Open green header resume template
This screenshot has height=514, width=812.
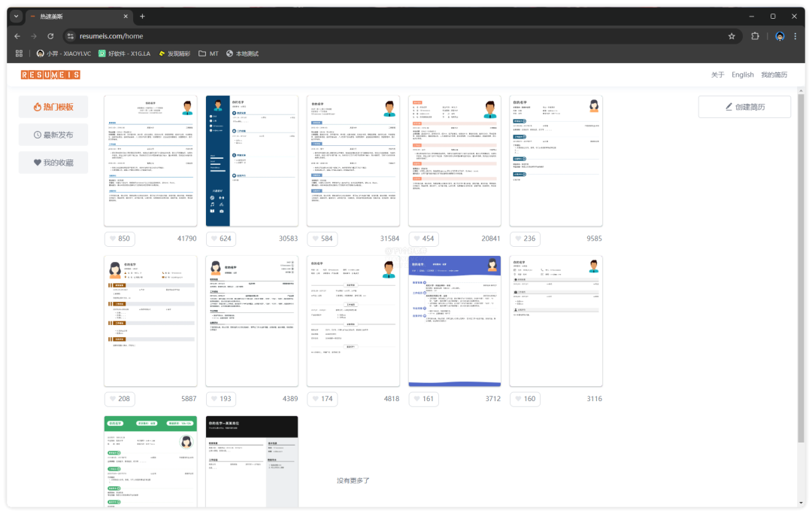[x=150, y=461]
